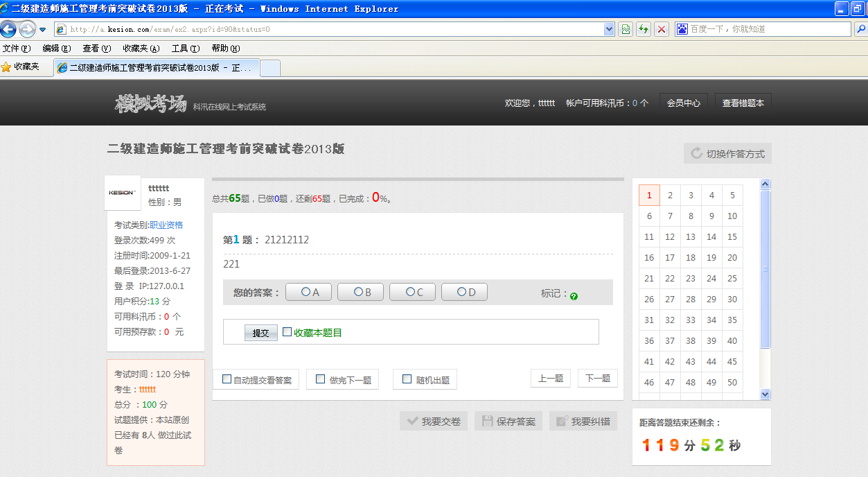Go to next question with 下一题
Image resolution: width=868 pixels, height=477 pixels.
tap(598, 379)
